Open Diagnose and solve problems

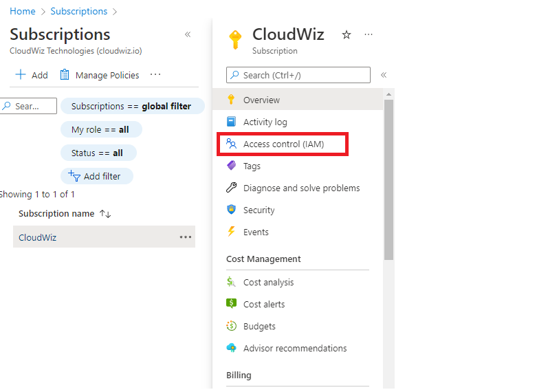[301, 188]
